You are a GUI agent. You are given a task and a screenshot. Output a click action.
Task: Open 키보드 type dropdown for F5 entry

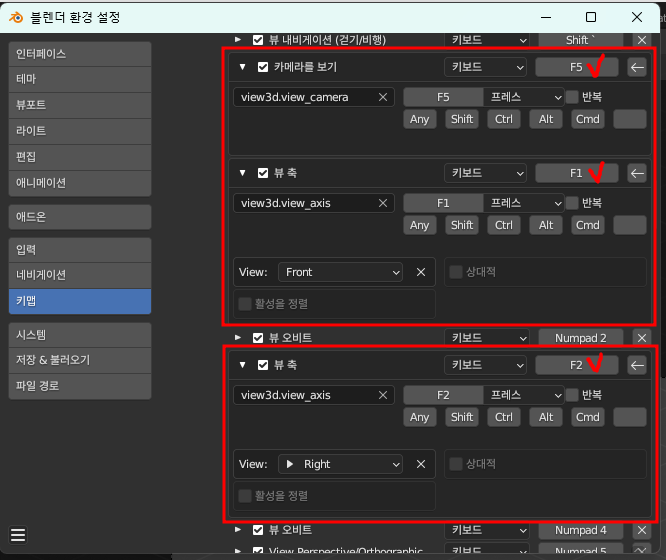(485, 67)
